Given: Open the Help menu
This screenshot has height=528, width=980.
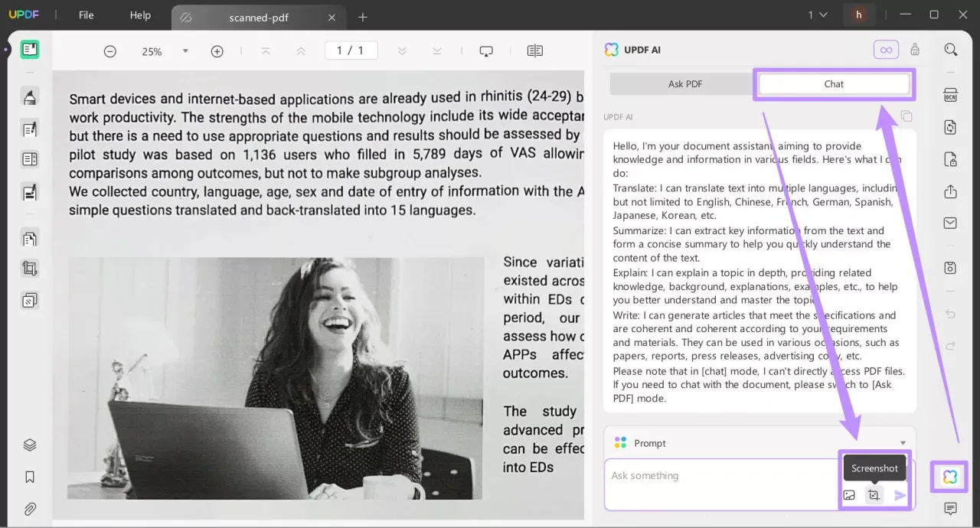Looking at the screenshot, I should click(140, 15).
